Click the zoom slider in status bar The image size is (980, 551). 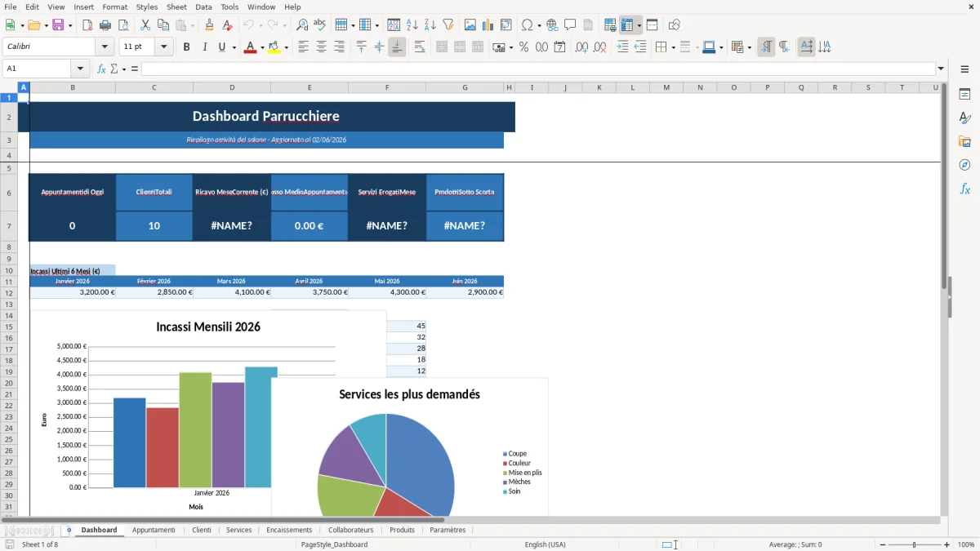point(915,544)
